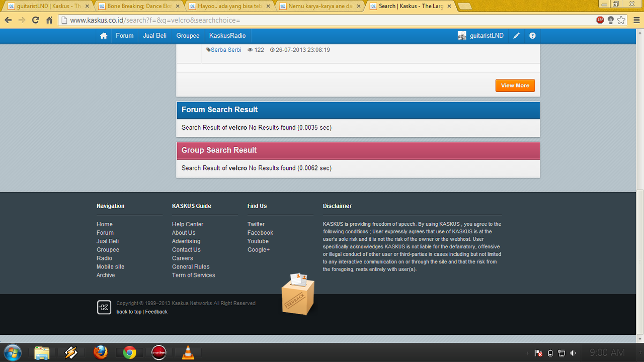Open File Explorer from taskbar
Screen dimensions: 644x362
(42, 353)
